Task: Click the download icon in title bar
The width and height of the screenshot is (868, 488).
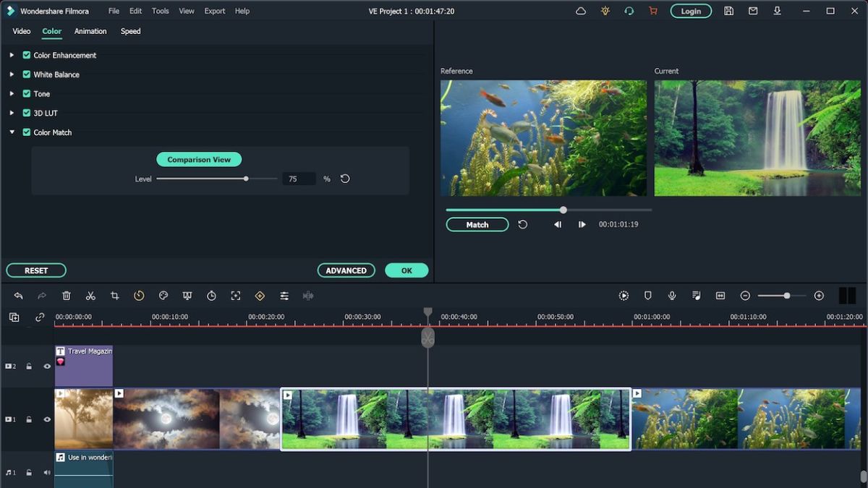Action: click(778, 11)
